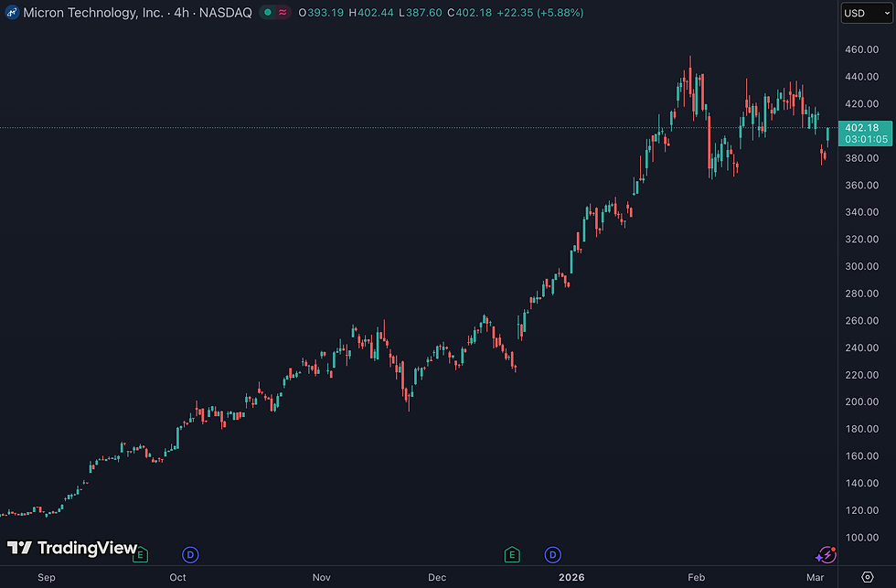Click the 440.00 price axis label
896x588 pixels.
coord(861,77)
